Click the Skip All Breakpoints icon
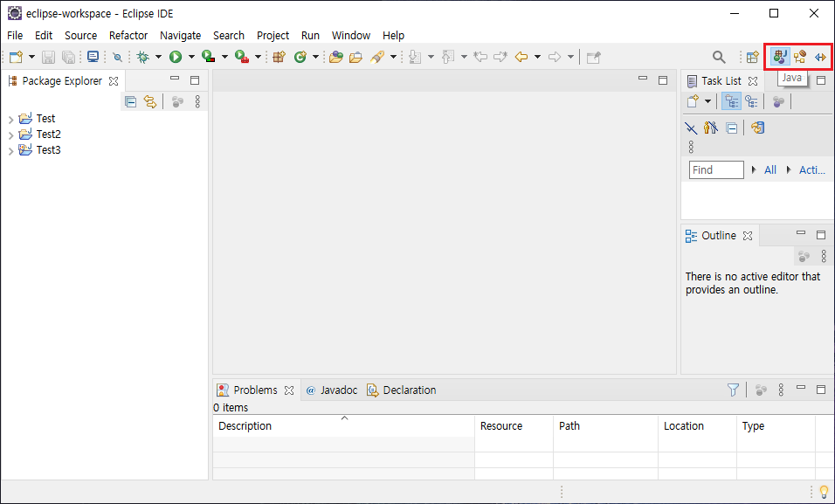 point(117,57)
